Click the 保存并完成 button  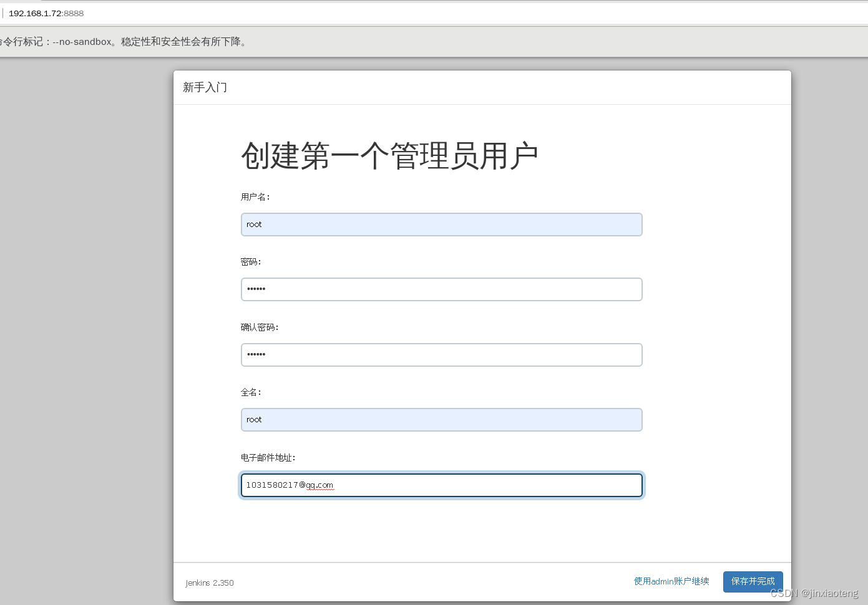753,581
